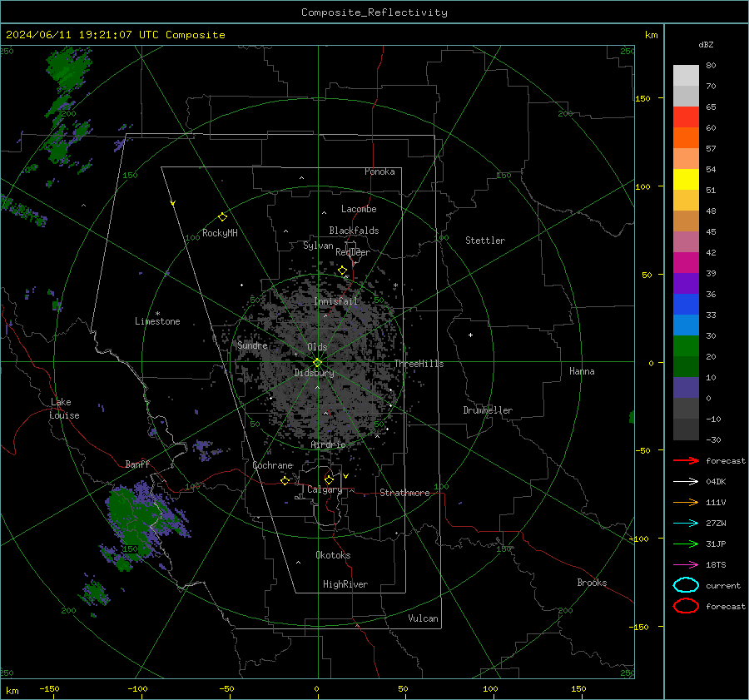Click the Hanna city label

click(582, 371)
